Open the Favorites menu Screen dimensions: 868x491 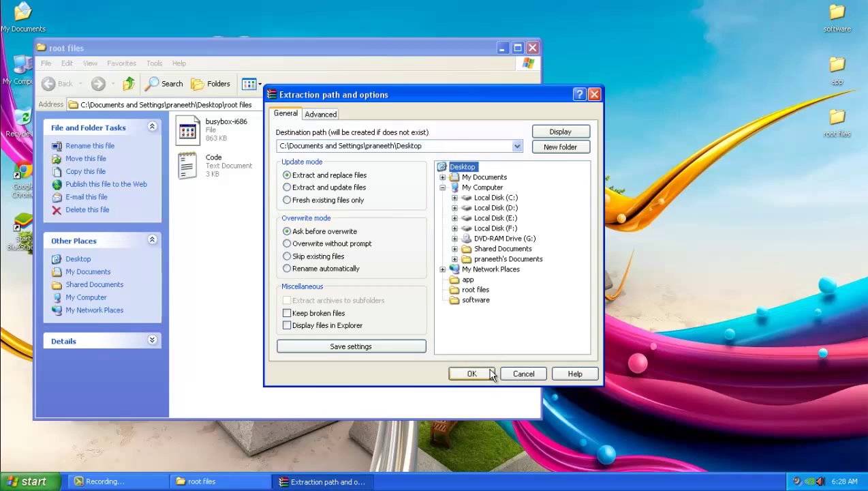[121, 63]
